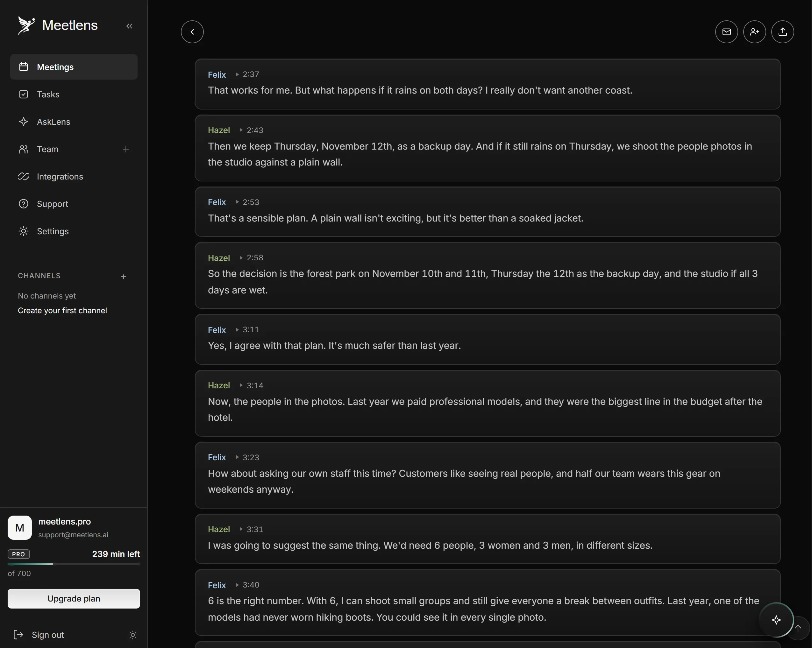Open the AskLens floating sparkle button
This screenshot has height=648, width=812.
point(776,620)
